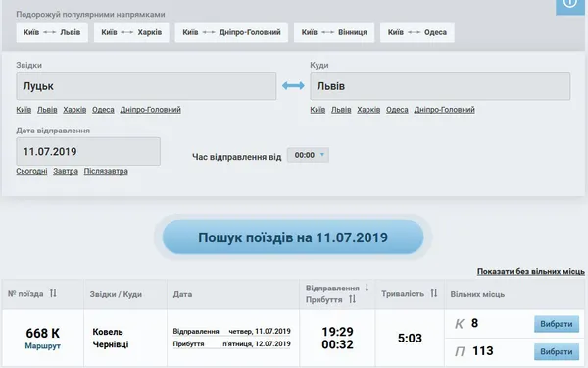The image size is (588, 368).
Task: Set date to Післязавтра
Action: click(106, 171)
